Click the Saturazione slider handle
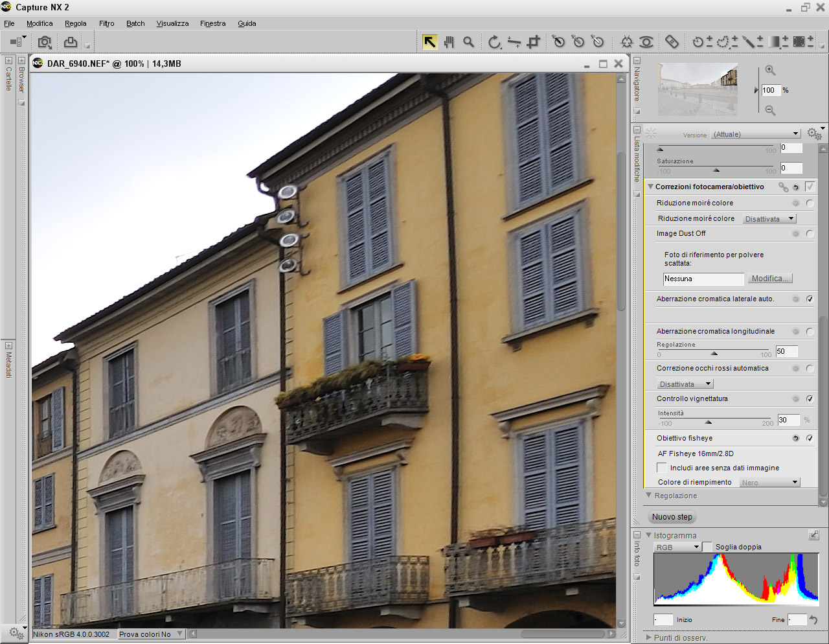Image resolution: width=829 pixels, height=644 pixels. point(716,170)
